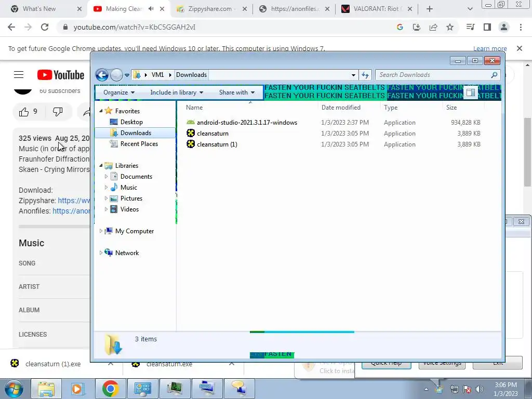Click the refresh button beside address bar
532x399 pixels.
pyautogui.click(x=365, y=75)
